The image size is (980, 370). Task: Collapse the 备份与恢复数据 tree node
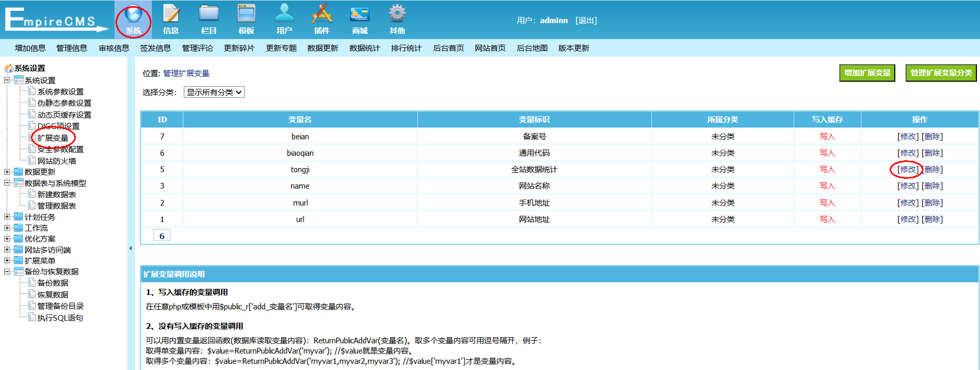pos(7,271)
